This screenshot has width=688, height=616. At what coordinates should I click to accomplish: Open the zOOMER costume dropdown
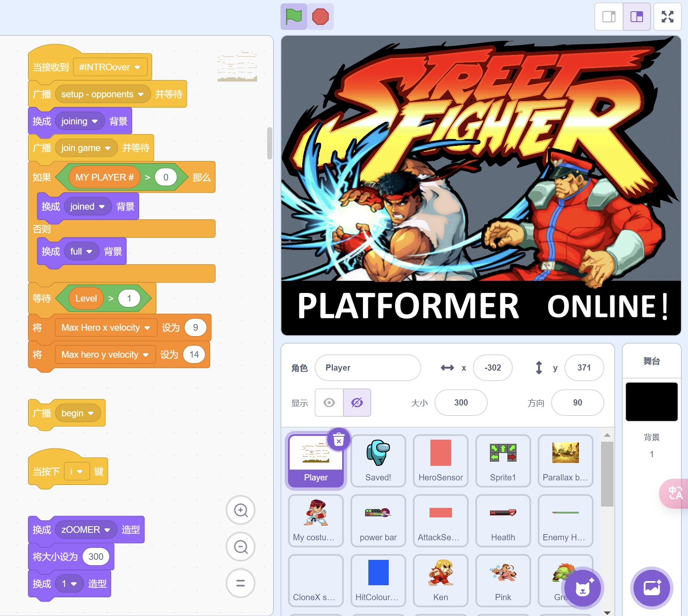click(86, 530)
